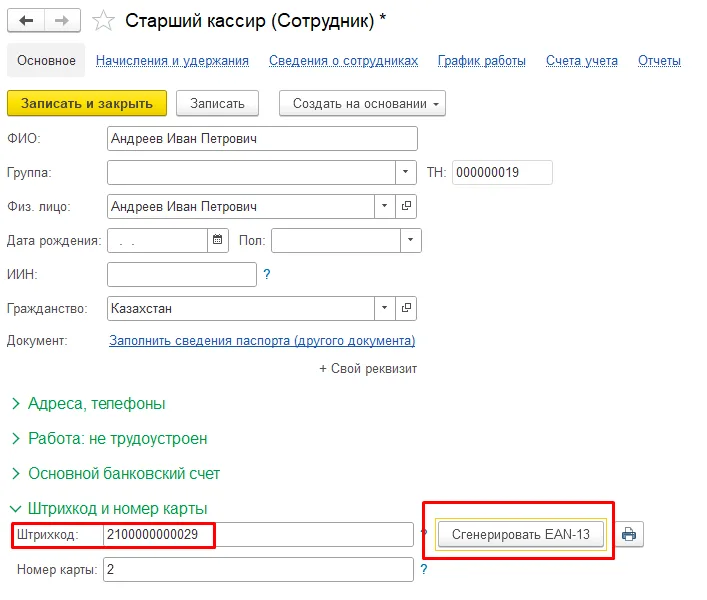Open Заполнить сведения паспорта link
This screenshot has height=600, width=707.
click(x=262, y=340)
